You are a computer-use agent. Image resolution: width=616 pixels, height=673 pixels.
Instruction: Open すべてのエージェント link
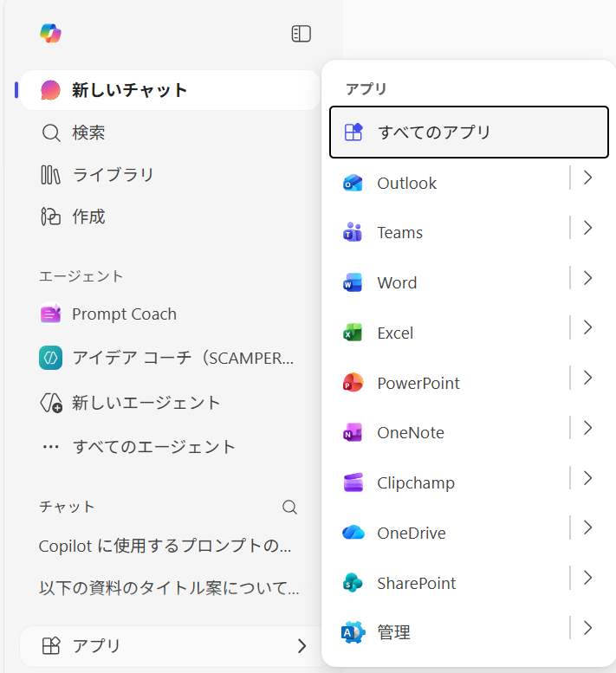coord(153,447)
